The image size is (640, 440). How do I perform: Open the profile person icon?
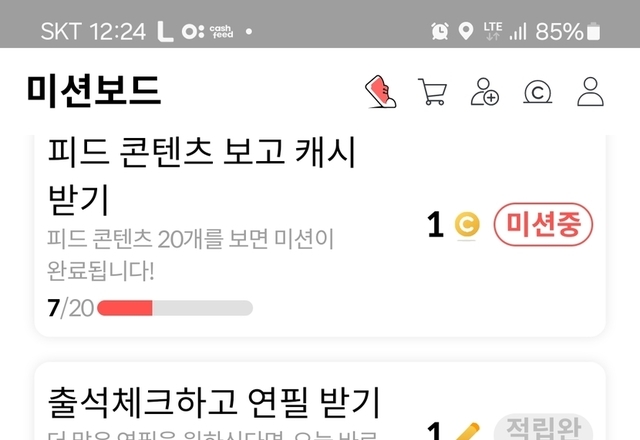click(590, 91)
